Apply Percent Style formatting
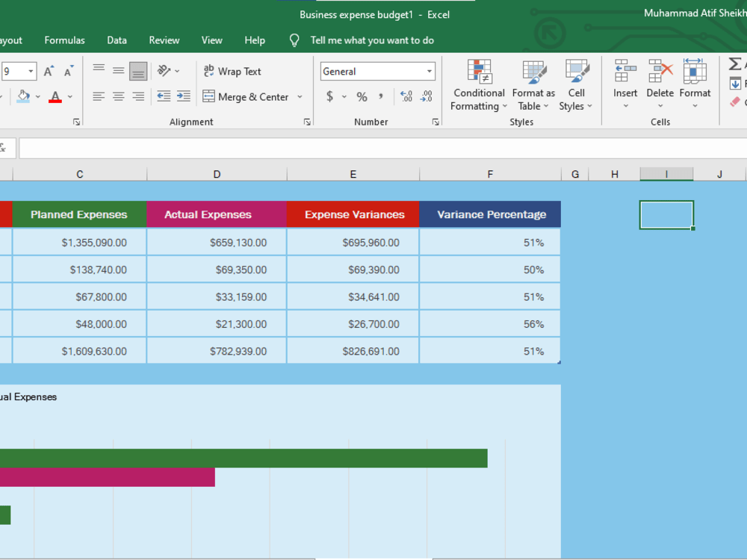Image resolution: width=747 pixels, height=560 pixels. (361, 96)
